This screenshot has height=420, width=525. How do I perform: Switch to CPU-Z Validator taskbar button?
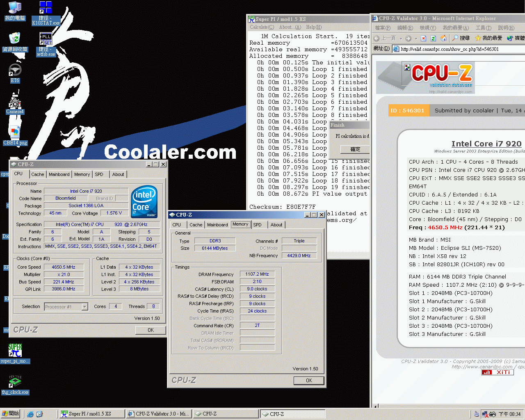click(x=158, y=414)
